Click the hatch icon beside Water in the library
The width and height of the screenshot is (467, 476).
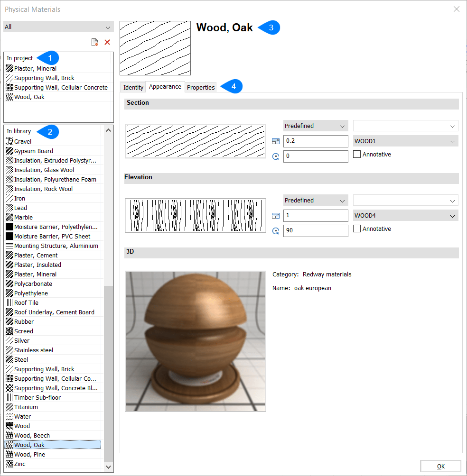[10, 416]
